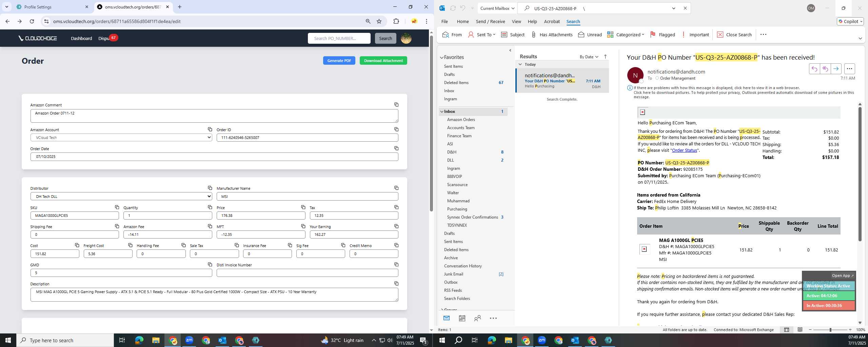Toggle the Important search filter
The height and width of the screenshot is (347, 868).
(x=695, y=35)
